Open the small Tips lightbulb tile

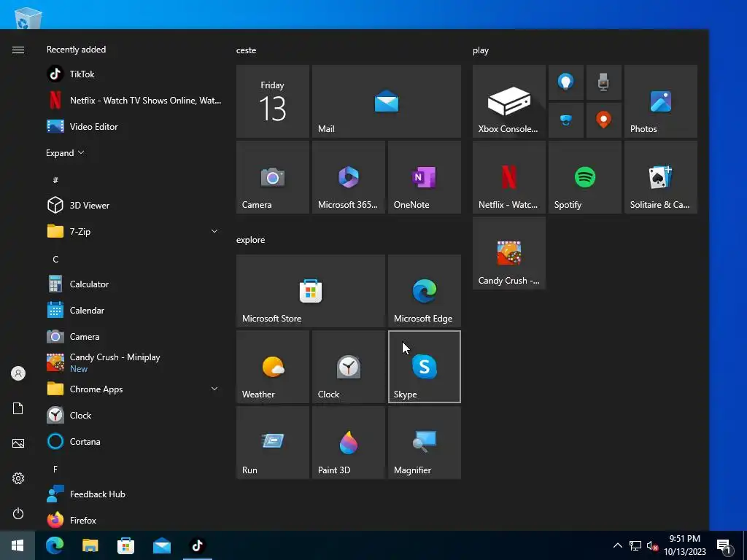point(565,82)
